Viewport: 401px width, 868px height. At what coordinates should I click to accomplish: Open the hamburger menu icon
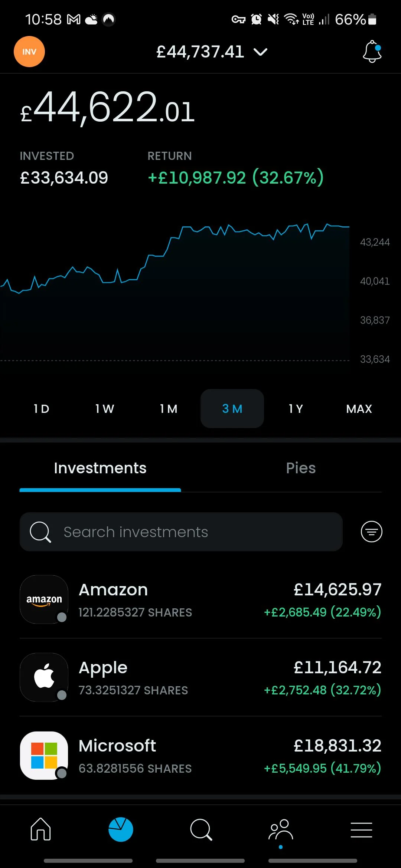click(361, 830)
